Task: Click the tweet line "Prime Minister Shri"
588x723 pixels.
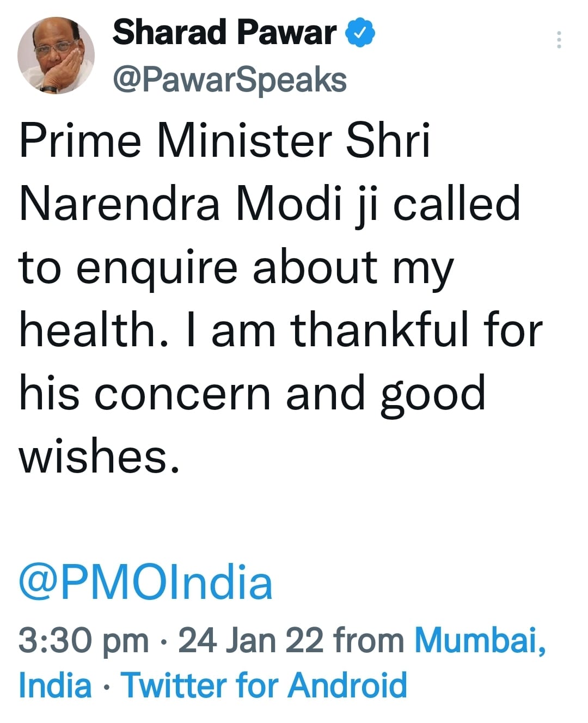Action: pos(225,140)
